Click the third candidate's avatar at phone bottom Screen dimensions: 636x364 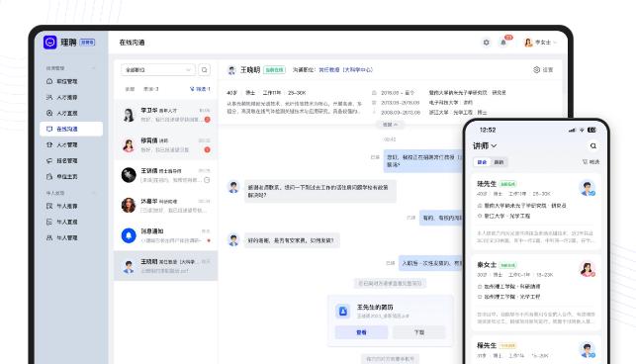[x=587, y=350]
